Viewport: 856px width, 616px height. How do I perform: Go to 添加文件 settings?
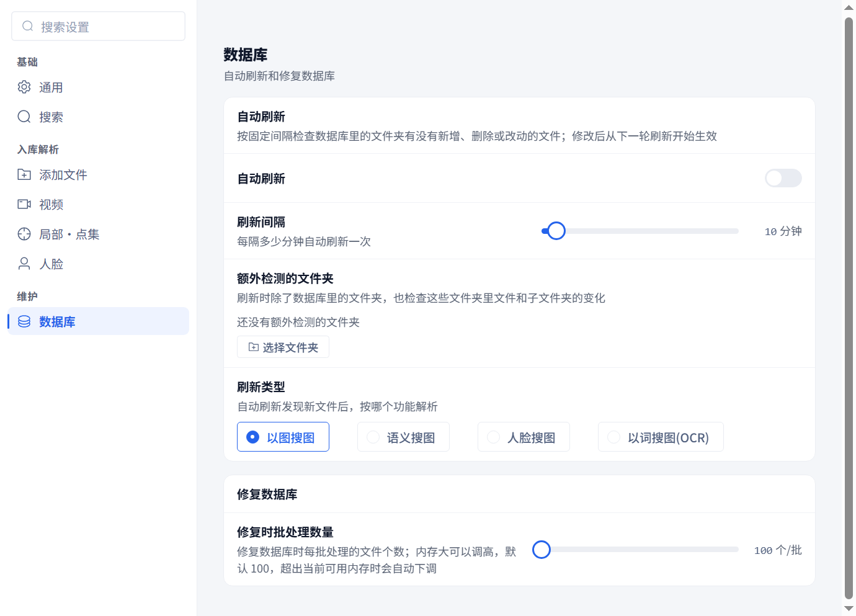[98, 175]
